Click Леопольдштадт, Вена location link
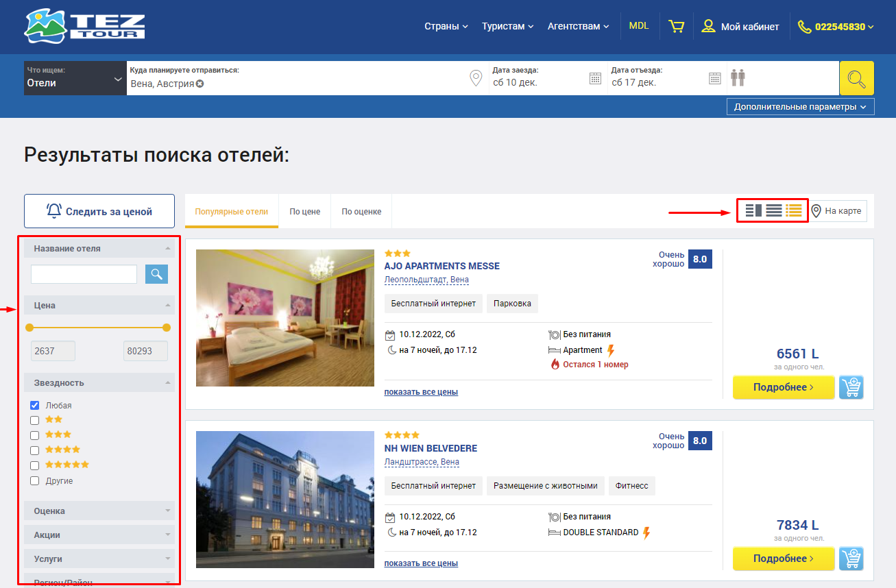 [x=426, y=280]
